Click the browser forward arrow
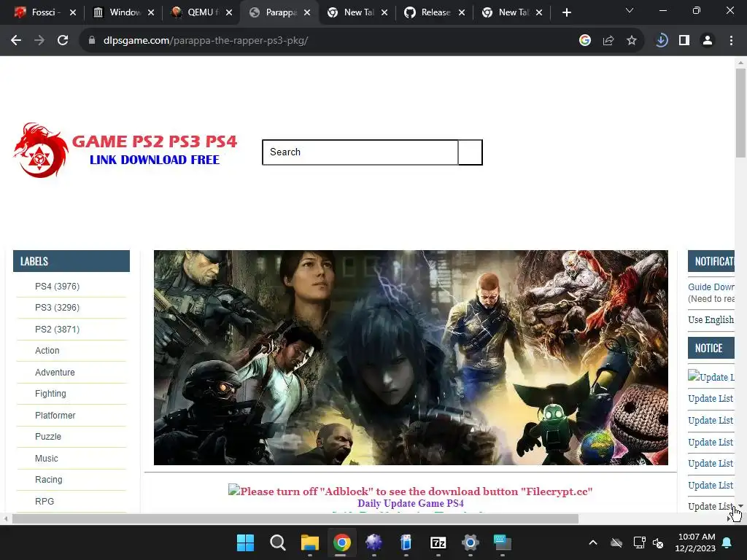The width and height of the screenshot is (747, 560). point(39,41)
